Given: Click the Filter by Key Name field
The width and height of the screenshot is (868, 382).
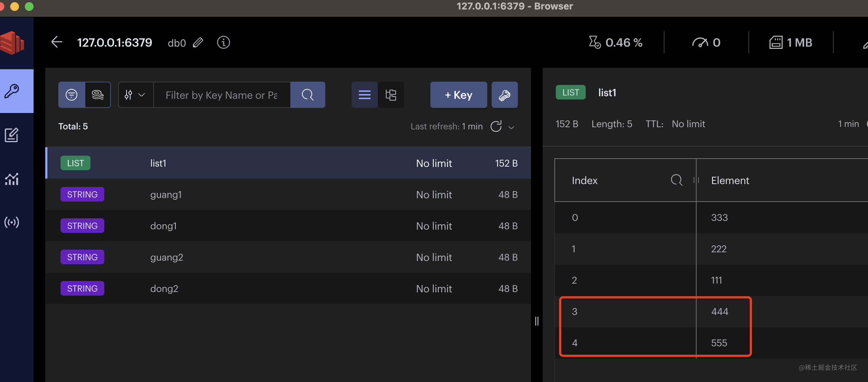Looking at the screenshot, I should click(x=222, y=95).
